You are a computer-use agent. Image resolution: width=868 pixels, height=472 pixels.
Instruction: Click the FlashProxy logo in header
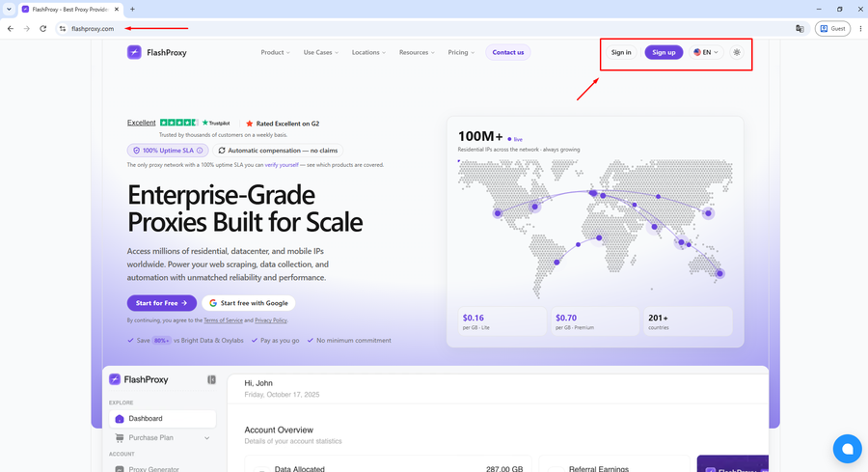point(156,53)
